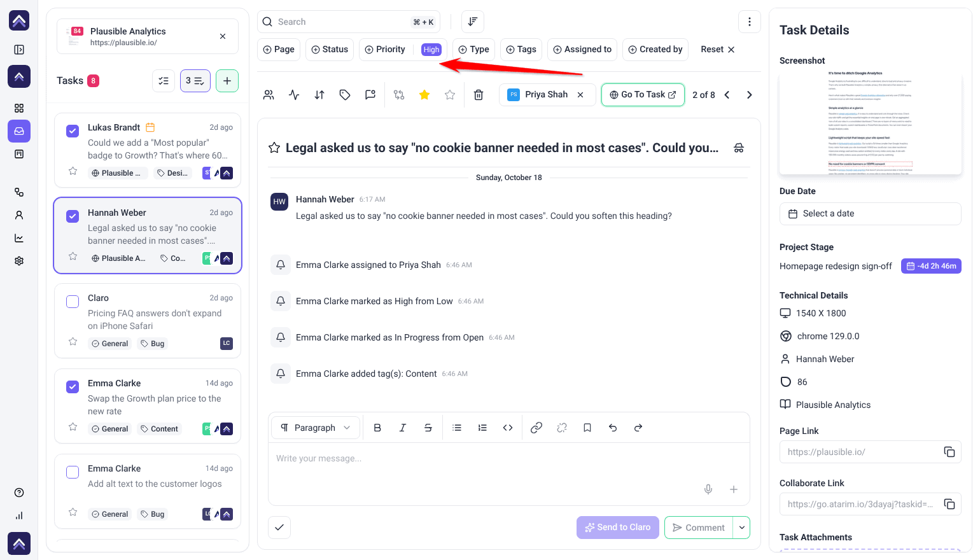Image resolution: width=980 pixels, height=560 pixels.
Task: Star the Claro Pricing FAQ task
Action: tap(73, 342)
